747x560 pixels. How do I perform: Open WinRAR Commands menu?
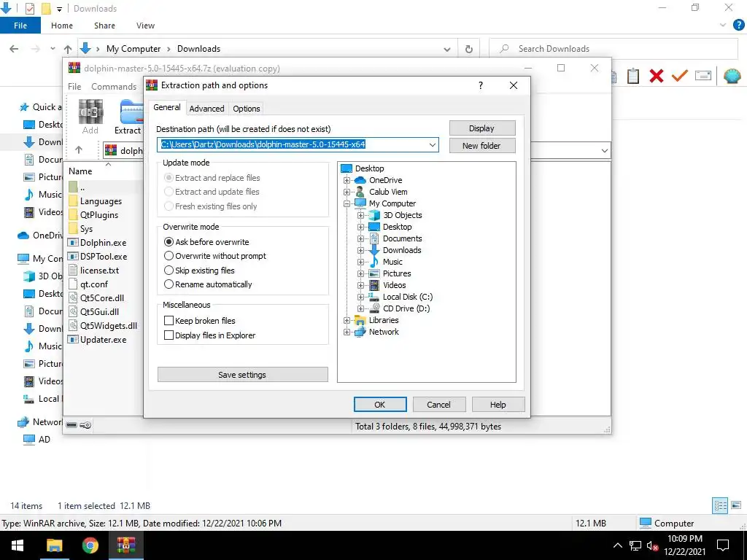click(113, 86)
